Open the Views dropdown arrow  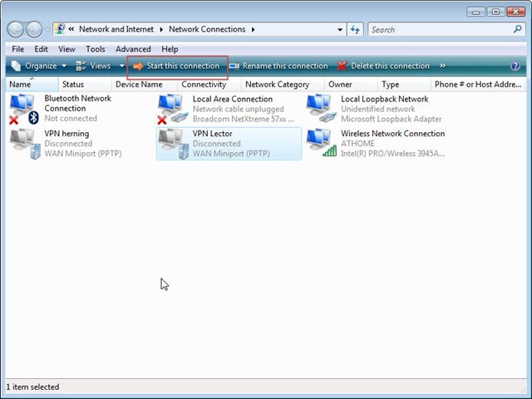pyautogui.click(x=122, y=66)
